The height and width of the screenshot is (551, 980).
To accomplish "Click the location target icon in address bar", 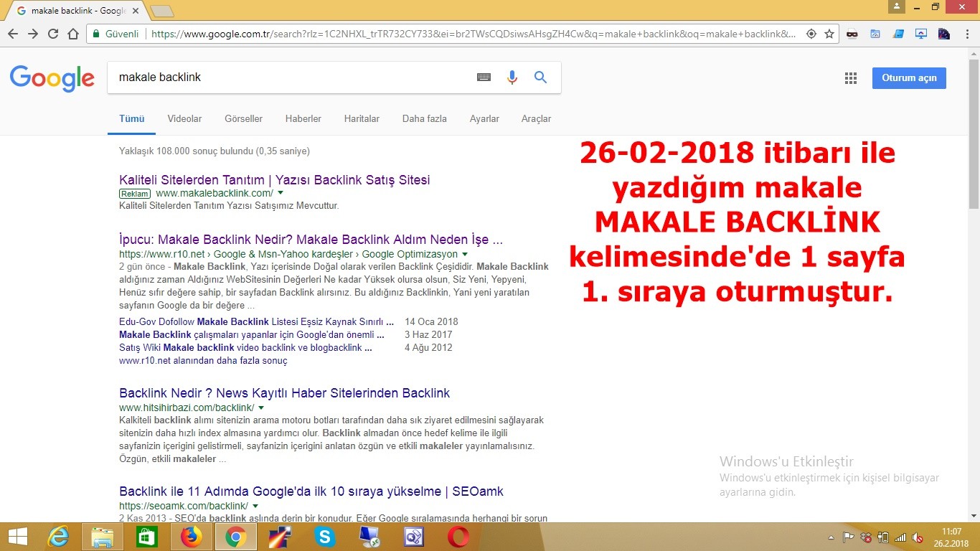I will [x=811, y=34].
